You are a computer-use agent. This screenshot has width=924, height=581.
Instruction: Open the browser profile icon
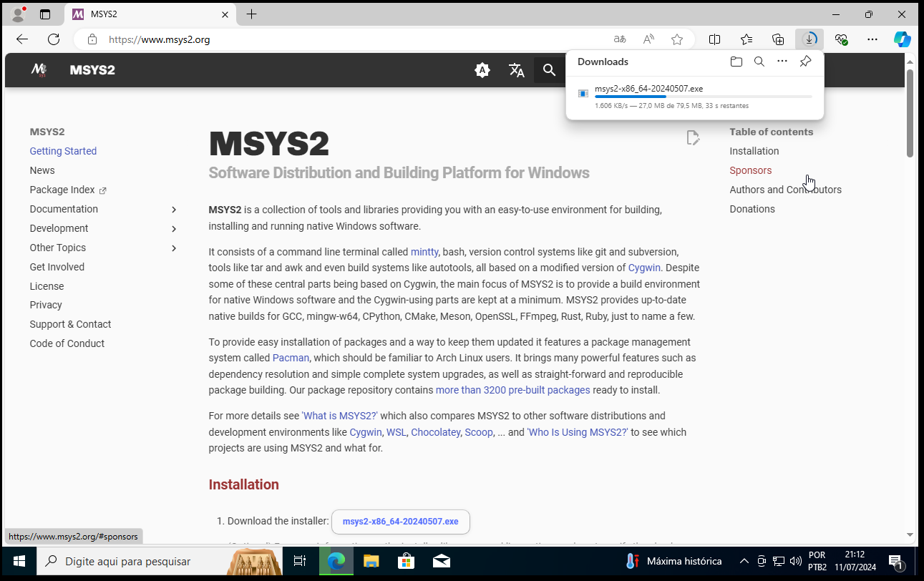point(18,14)
